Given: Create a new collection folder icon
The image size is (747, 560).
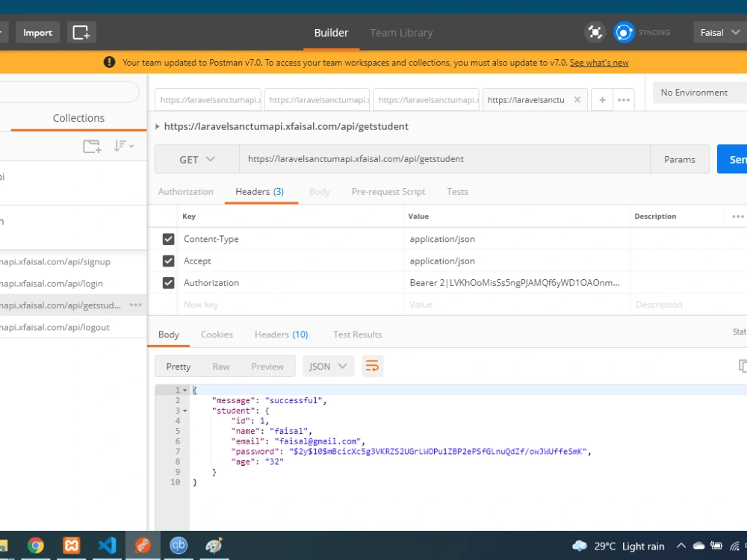Looking at the screenshot, I should (92, 146).
